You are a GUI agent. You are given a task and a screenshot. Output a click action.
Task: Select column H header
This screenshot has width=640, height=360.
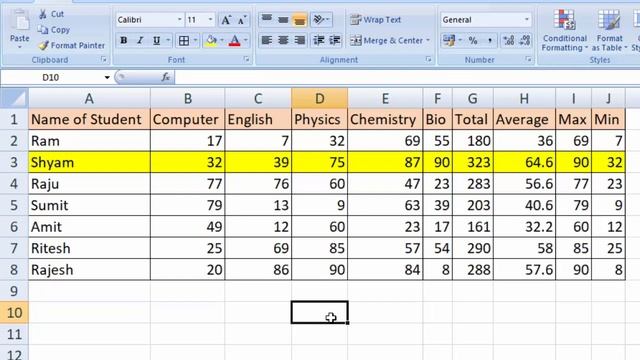point(524,98)
